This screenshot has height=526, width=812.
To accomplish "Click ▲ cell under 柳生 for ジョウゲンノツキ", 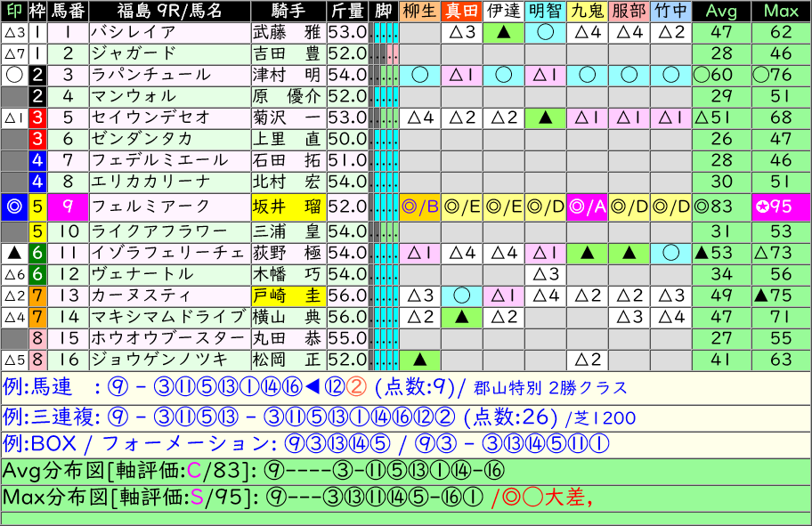I will pyautogui.click(x=419, y=360).
